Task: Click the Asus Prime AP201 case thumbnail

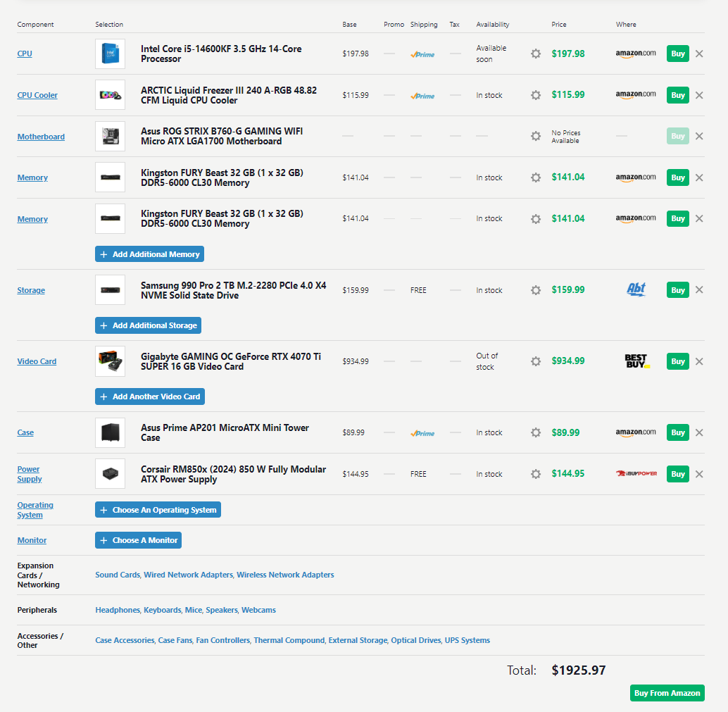Action: pyautogui.click(x=110, y=432)
